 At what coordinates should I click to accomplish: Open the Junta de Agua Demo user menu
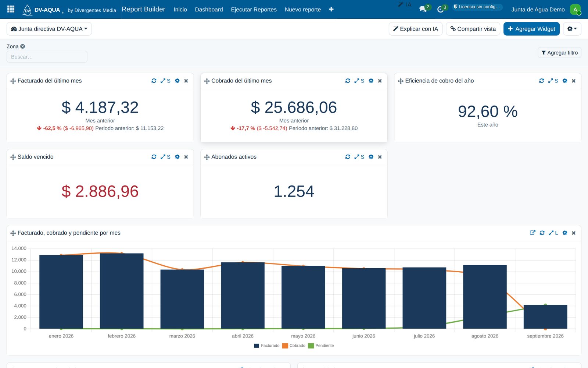546,10
